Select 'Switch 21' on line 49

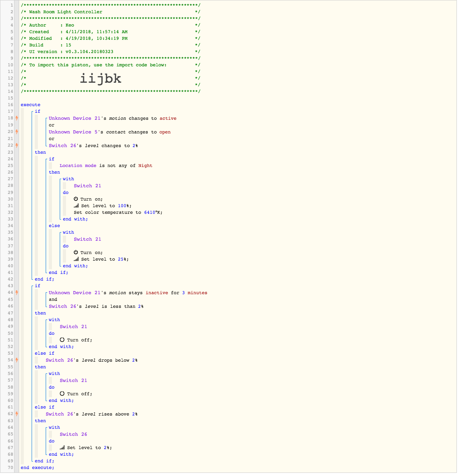(x=73, y=327)
